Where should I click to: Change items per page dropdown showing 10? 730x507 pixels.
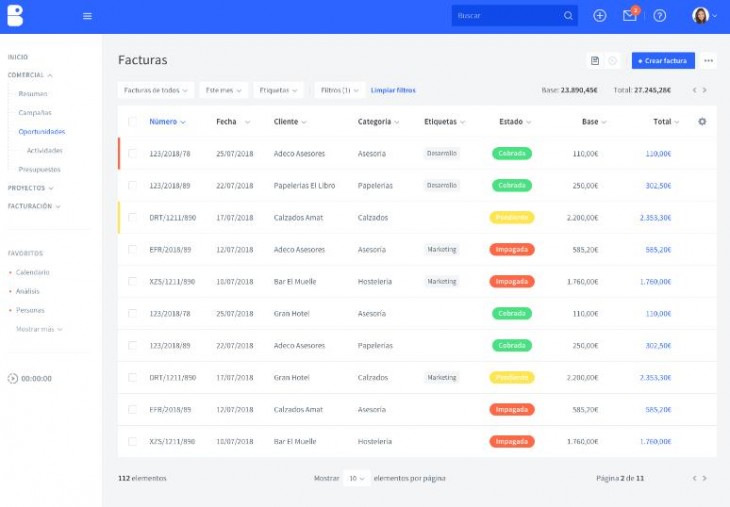coord(357,478)
